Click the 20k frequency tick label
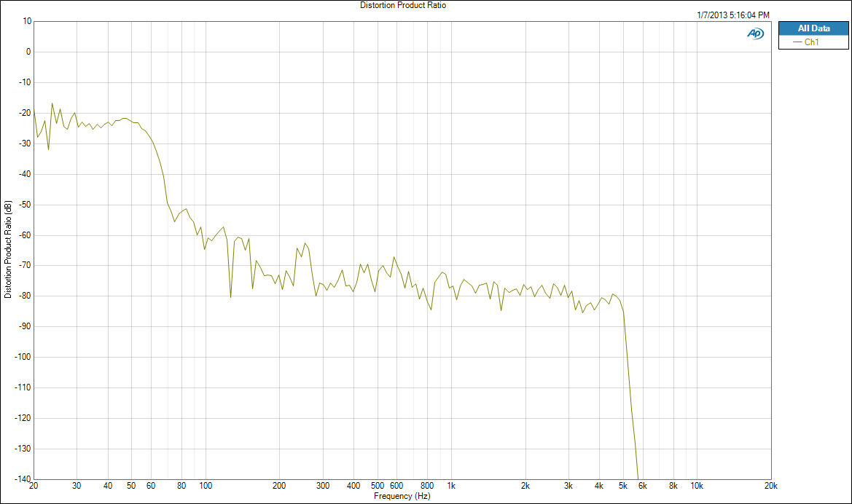The image size is (852, 504). pyautogui.click(x=770, y=486)
